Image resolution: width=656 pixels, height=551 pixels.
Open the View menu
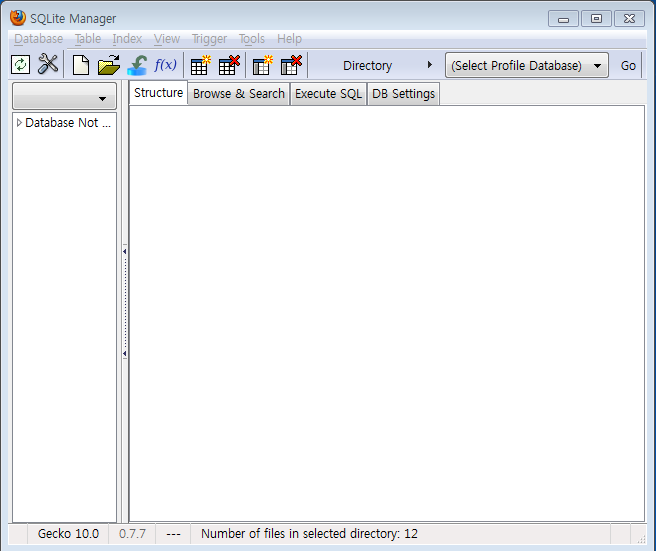click(167, 39)
